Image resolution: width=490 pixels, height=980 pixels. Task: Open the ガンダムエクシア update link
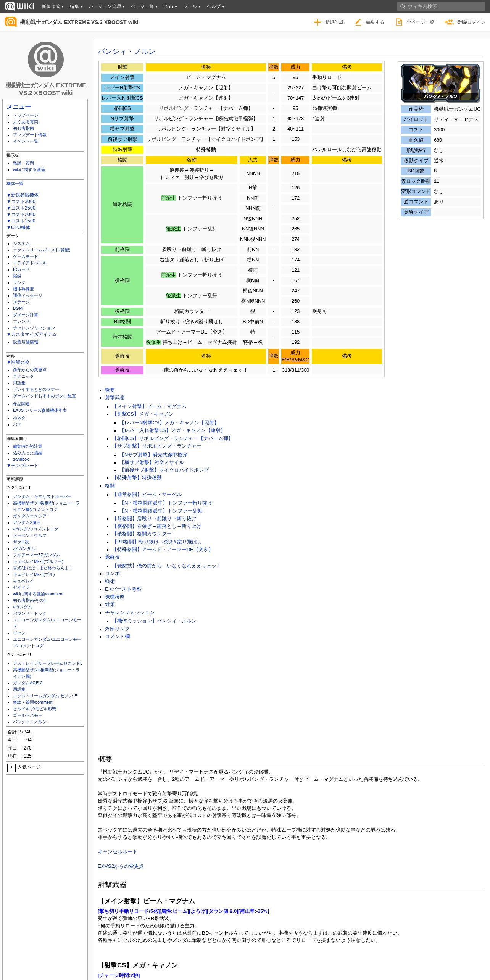[x=30, y=516]
